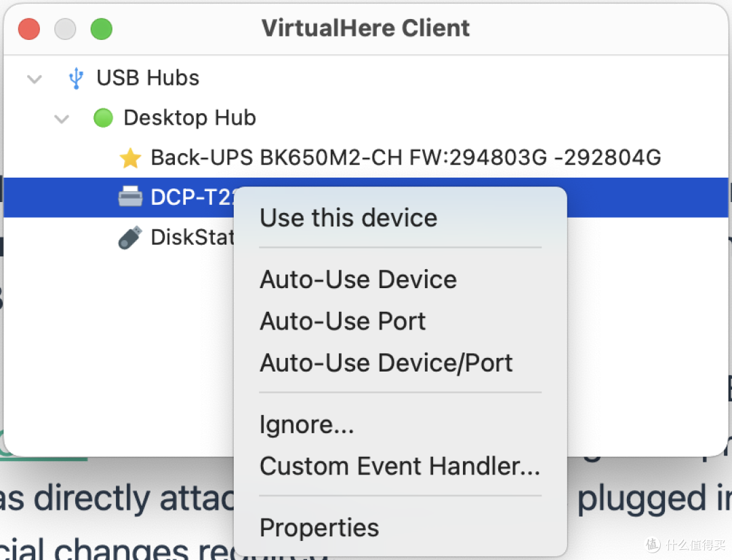Click the USB stick icon beside DiskStat

(130, 237)
